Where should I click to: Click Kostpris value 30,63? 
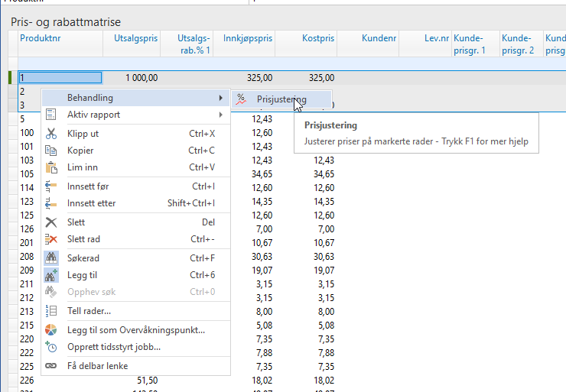[324, 257]
